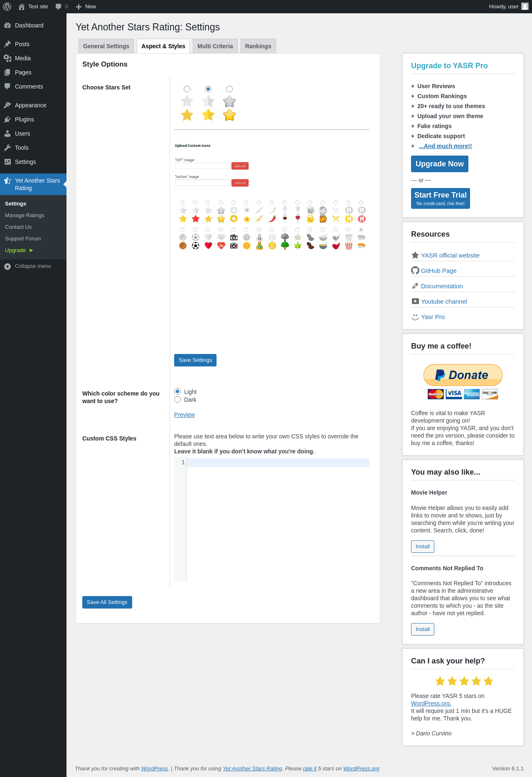Click the Test site home icon

point(22,7)
